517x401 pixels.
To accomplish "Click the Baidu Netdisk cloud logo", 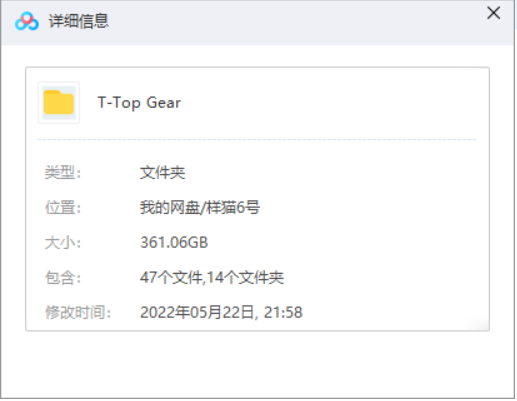I will coord(27,21).
